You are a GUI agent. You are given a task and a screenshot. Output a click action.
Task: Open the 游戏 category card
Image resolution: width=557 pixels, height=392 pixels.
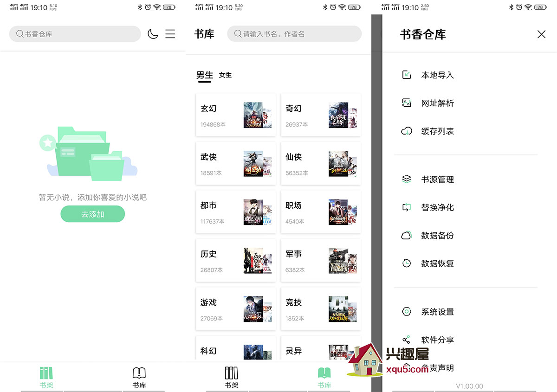coord(236,308)
